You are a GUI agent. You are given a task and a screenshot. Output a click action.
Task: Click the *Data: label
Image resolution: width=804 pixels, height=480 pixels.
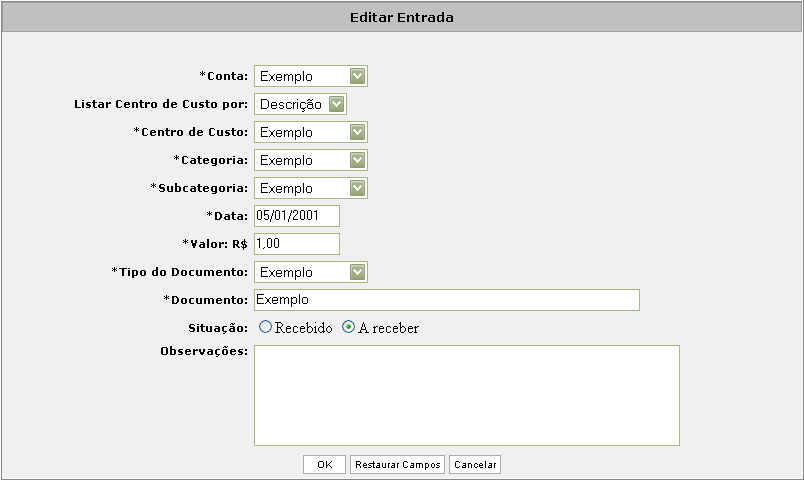tap(227, 216)
